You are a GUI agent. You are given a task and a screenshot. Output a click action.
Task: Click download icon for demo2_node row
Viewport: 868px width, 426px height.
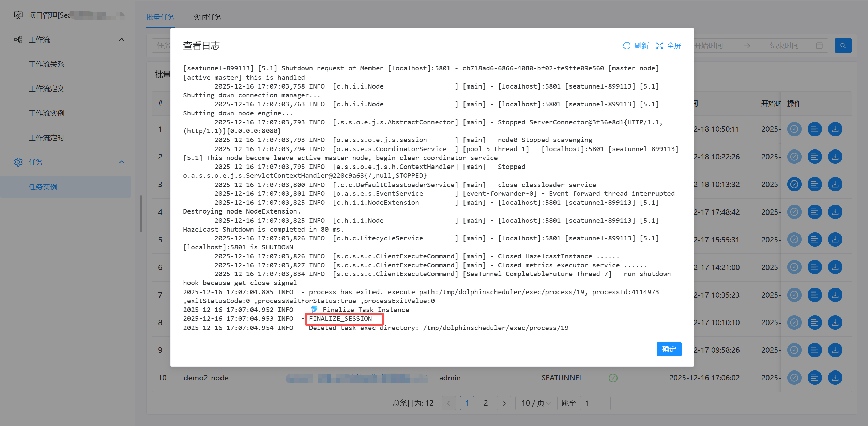pyautogui.click(x=835, y=378)
